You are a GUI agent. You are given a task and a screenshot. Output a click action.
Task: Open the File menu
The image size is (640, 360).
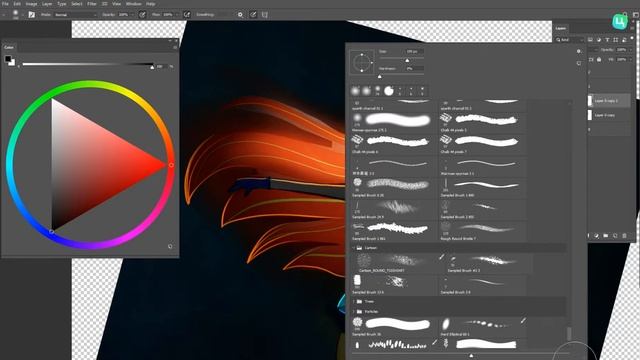[5, 4]
